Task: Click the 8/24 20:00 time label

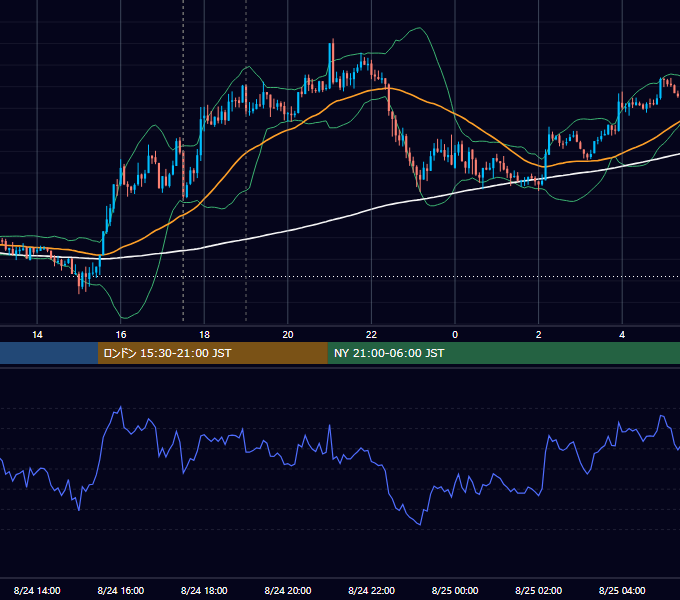Action: point(288,590)
